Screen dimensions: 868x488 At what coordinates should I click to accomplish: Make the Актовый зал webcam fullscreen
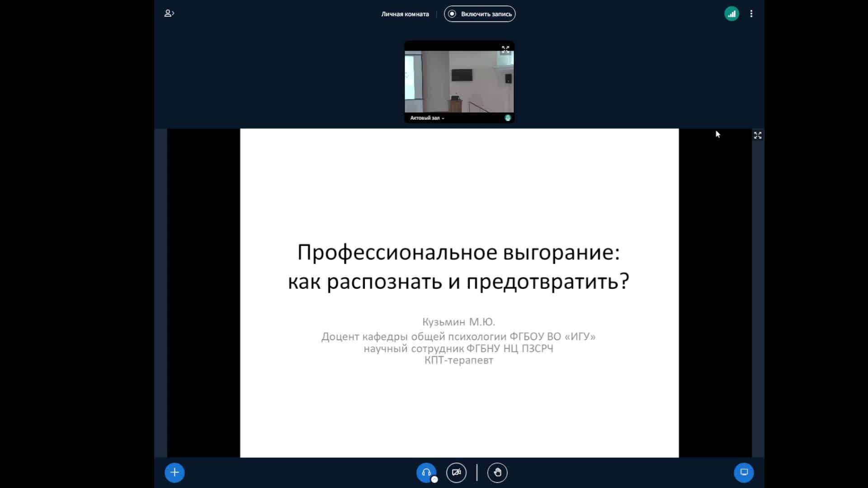(505, 49)
